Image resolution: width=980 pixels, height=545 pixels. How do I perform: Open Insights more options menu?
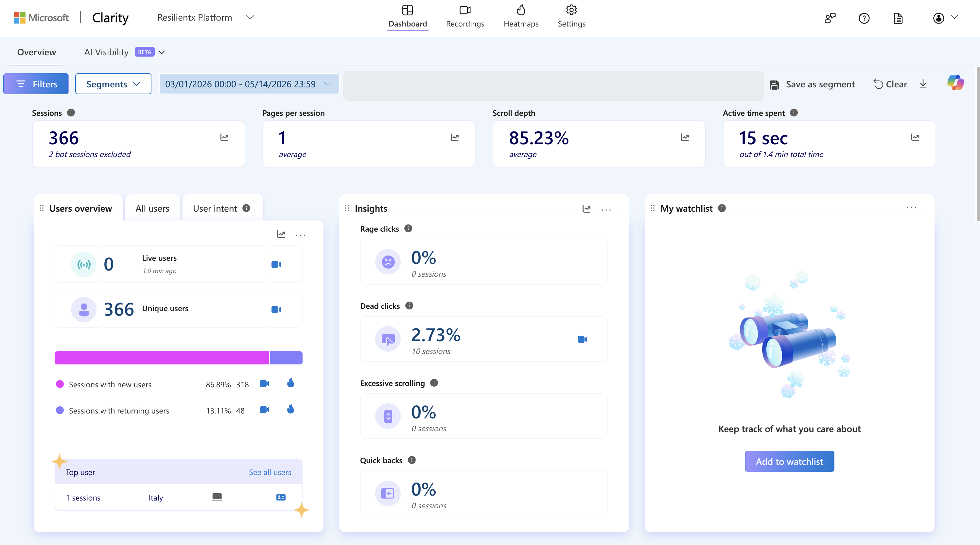click(x=606, y=209)
